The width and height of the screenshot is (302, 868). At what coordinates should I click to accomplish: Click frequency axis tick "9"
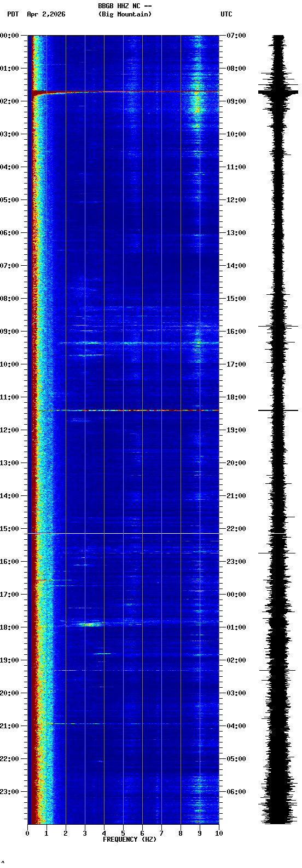coord(200,833)
